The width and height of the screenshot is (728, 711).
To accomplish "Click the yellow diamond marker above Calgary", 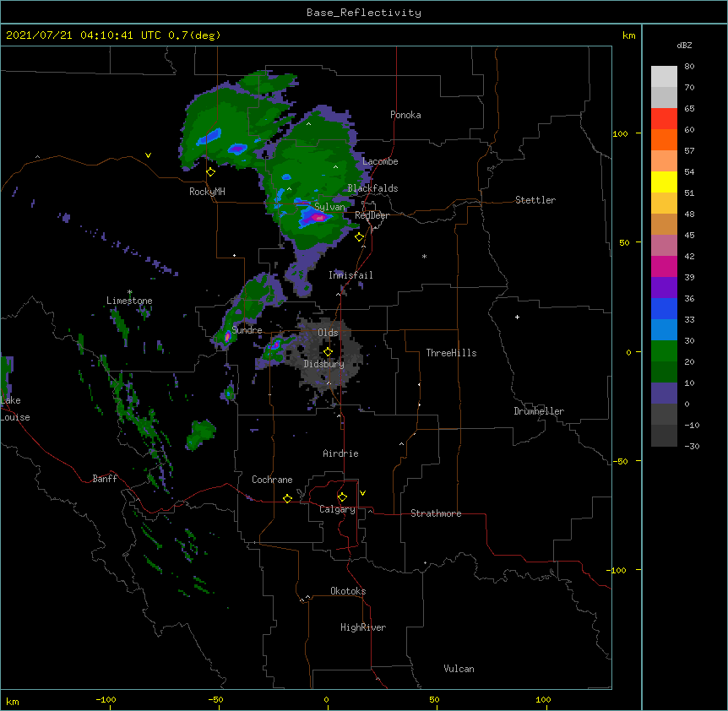I will (342, 497).
